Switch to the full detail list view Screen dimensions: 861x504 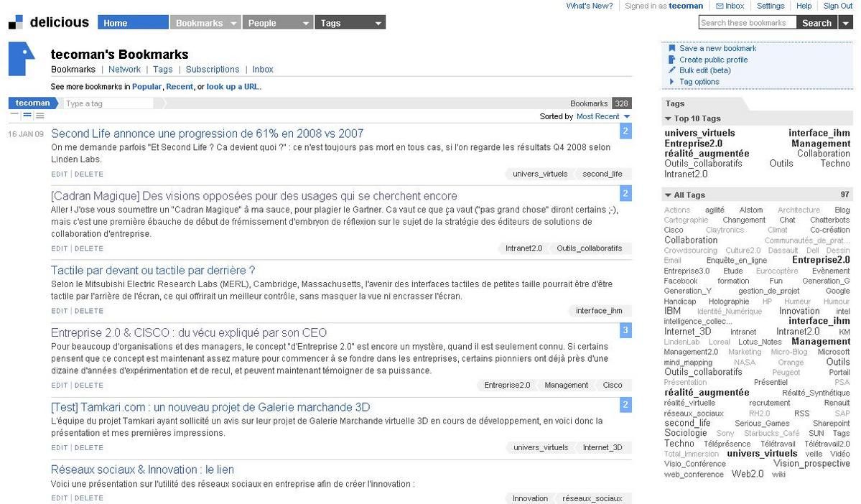coord(40,116)
